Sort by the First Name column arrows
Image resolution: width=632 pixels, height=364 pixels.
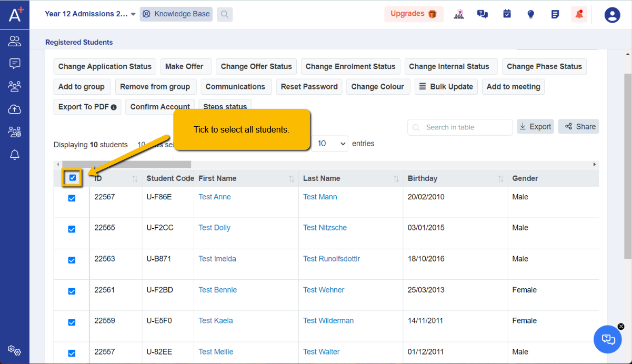(292, 179)
